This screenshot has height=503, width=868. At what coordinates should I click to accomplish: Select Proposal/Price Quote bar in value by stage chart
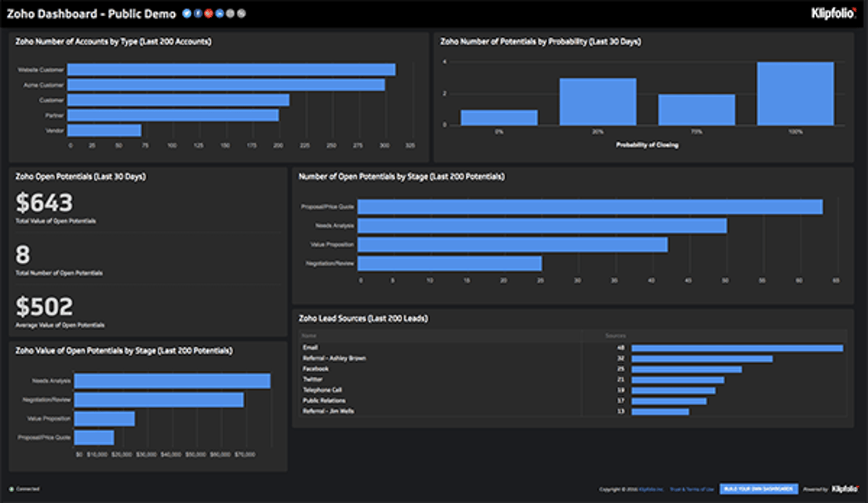tap(94, 437)
